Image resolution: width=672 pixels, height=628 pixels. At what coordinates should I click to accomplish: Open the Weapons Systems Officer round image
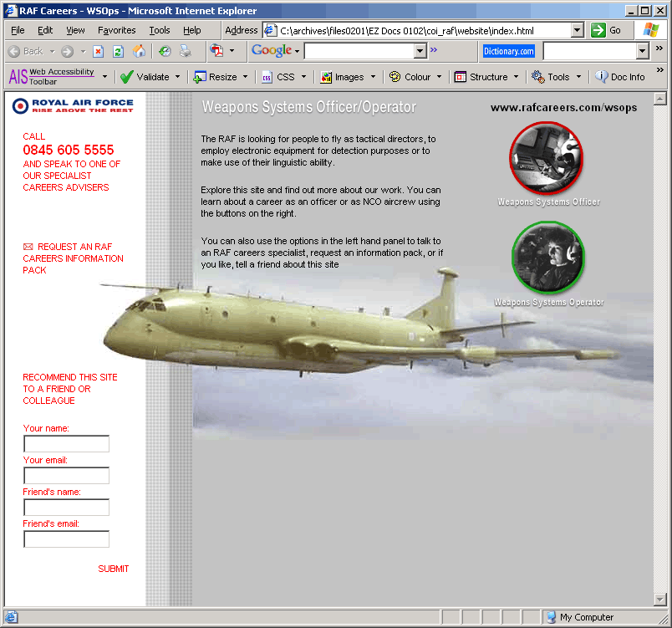(546, 158)
